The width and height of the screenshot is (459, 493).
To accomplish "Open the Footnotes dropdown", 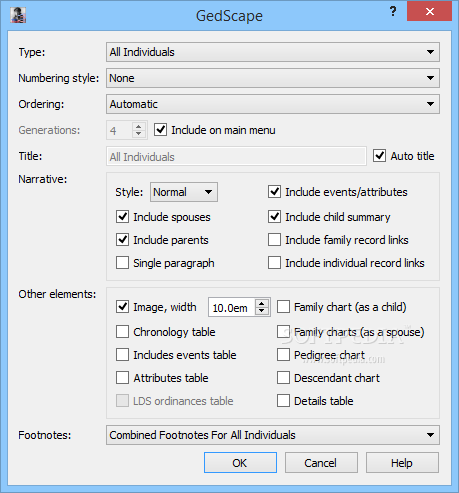I will 273,435.
